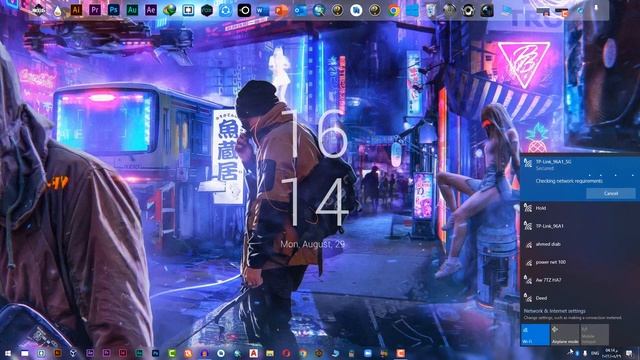Toggle the Airplane mode tile
Screen dimensions: 640x360
pyautogui.click(x=565, y=334)
